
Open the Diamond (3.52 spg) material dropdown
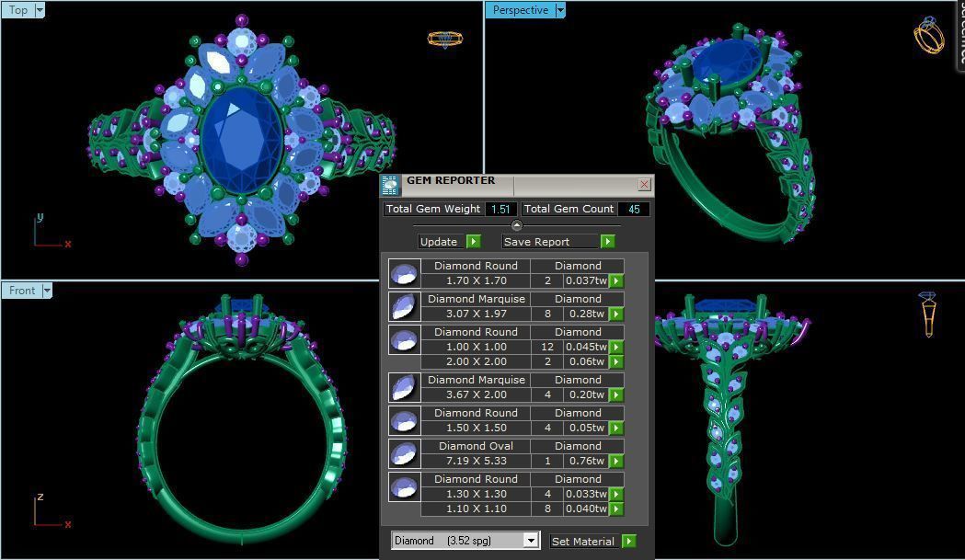pos(531,541)
